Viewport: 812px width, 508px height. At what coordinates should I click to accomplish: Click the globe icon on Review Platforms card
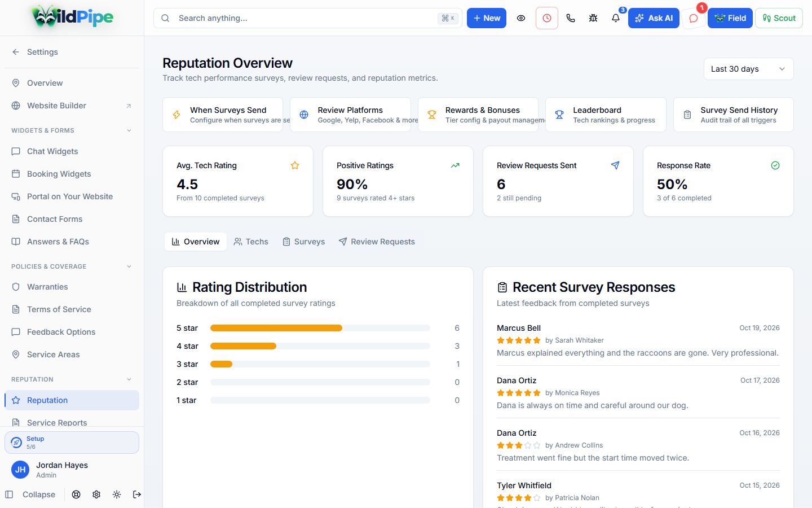tap(304, 115)
